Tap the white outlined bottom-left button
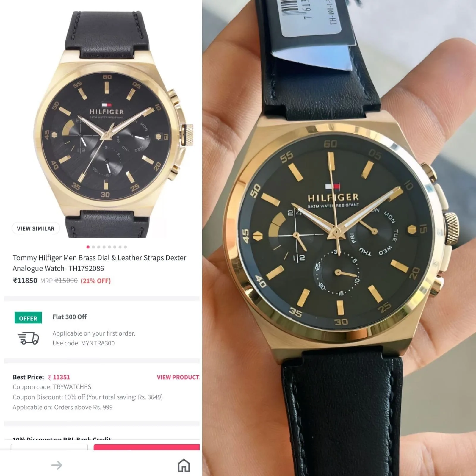This screenshot has height=476, width=476. tap(49, 447)
